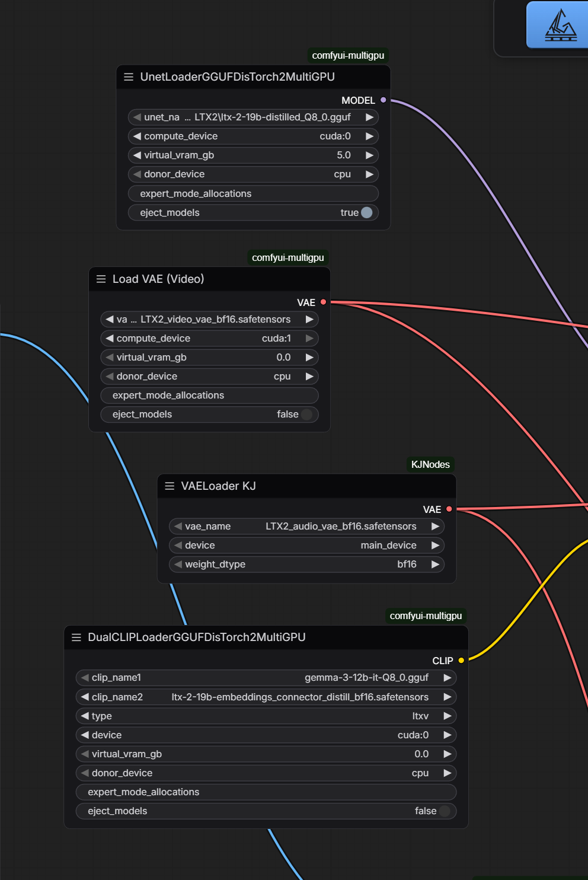588x880 pixels.
Task: Select VAELoader KJ node title
Action: coord(219,486)
